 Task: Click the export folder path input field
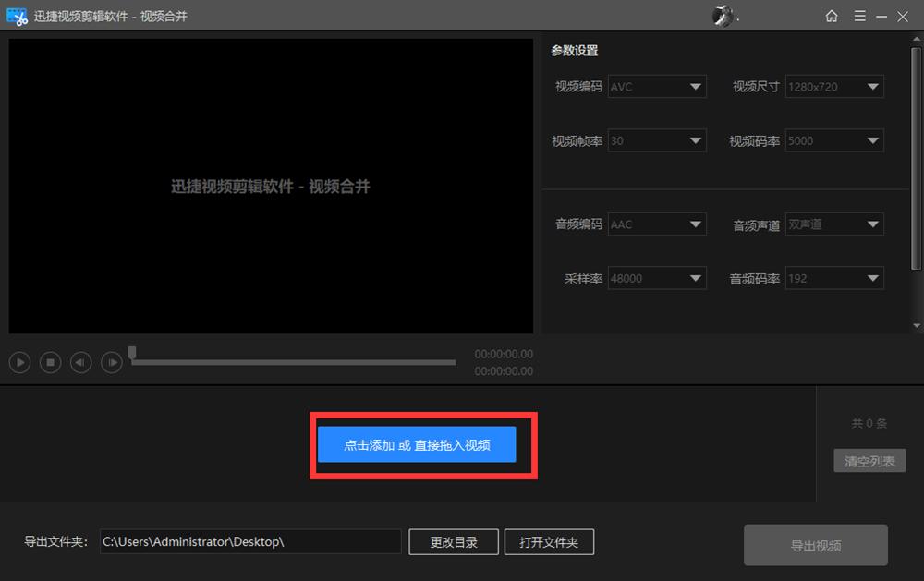pyautogui.click(x=249, y=541)
